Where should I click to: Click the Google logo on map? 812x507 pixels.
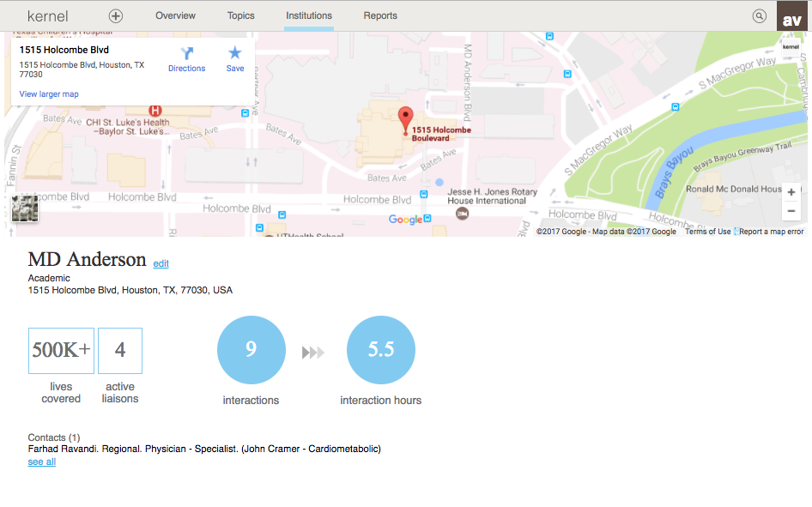tap(405, 220)
